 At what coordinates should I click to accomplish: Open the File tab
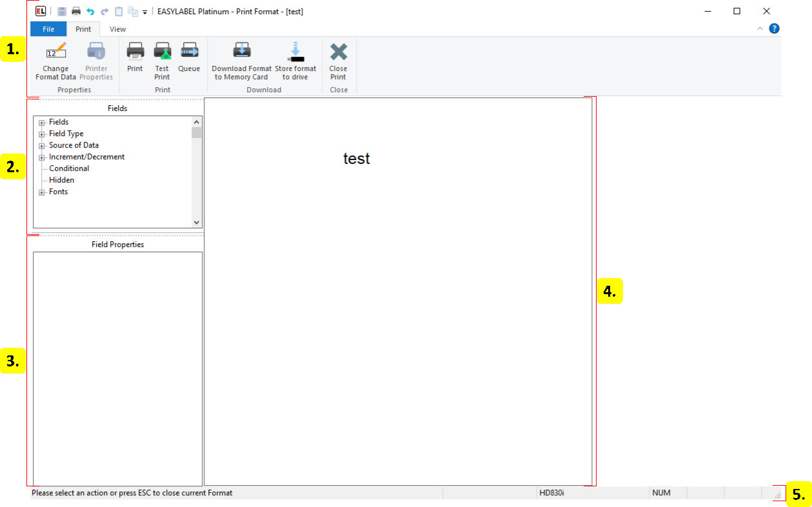[x=48, y=29]
